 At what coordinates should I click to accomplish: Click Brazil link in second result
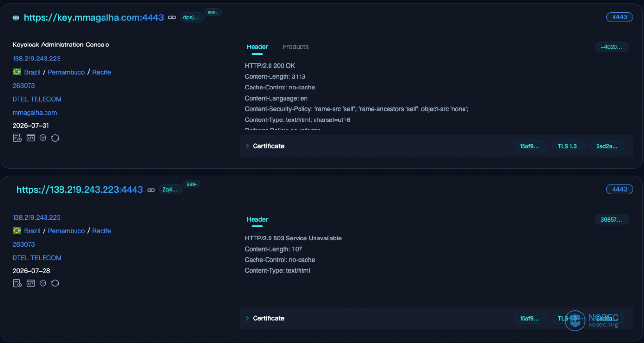click(32, 231)
